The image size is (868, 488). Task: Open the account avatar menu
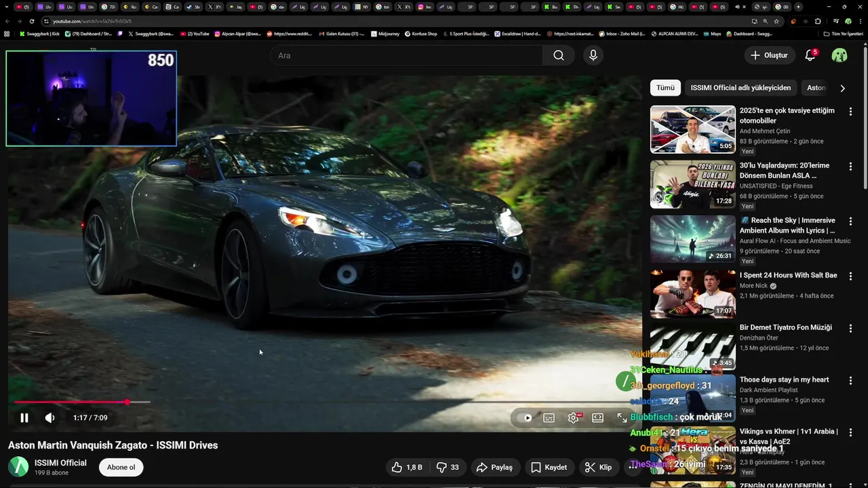coord(840,56)
